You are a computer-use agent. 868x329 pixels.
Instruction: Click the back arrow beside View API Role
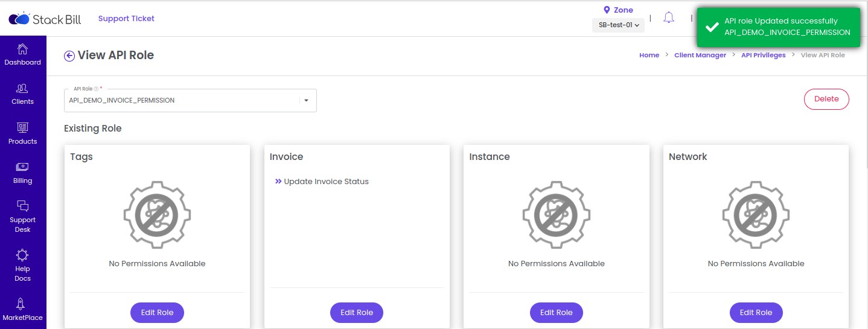click(69, 56)
